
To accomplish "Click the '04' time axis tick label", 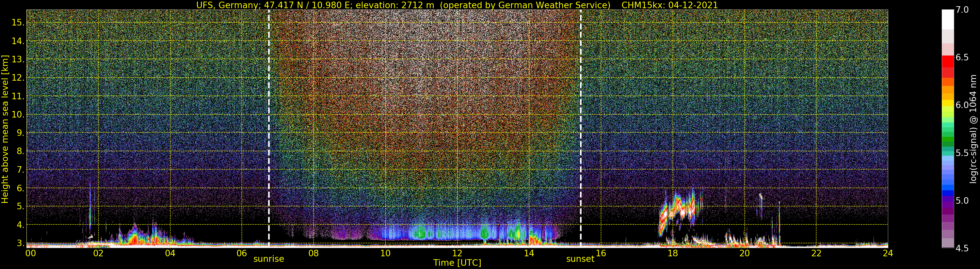I will [x=170, y=253].
